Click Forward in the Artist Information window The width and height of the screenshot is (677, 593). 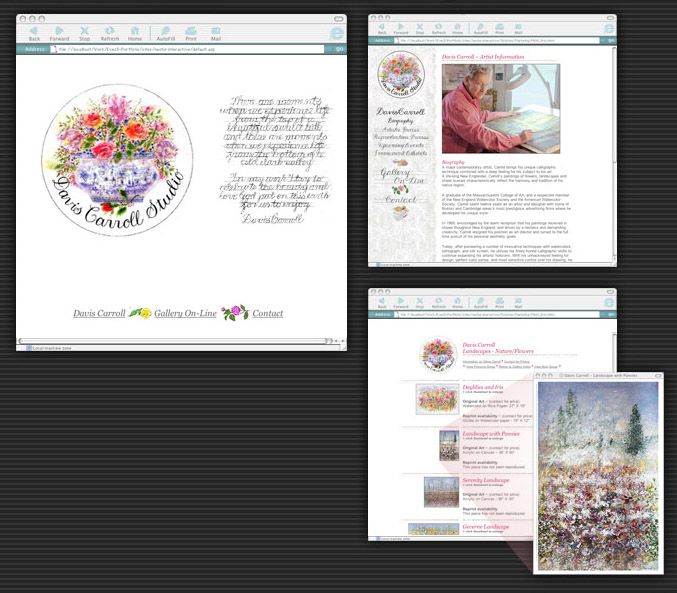coord(401,29)
